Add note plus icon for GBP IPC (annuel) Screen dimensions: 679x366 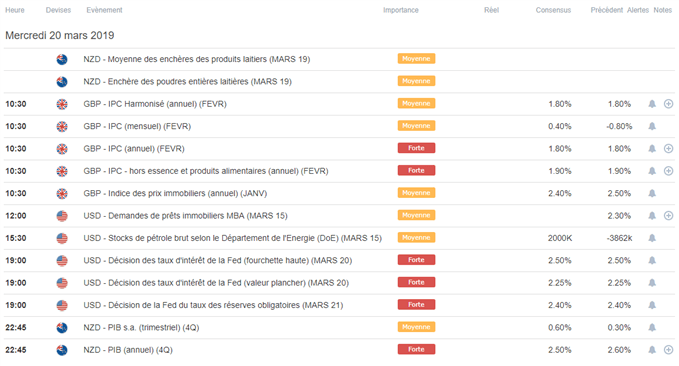[669, 149]
